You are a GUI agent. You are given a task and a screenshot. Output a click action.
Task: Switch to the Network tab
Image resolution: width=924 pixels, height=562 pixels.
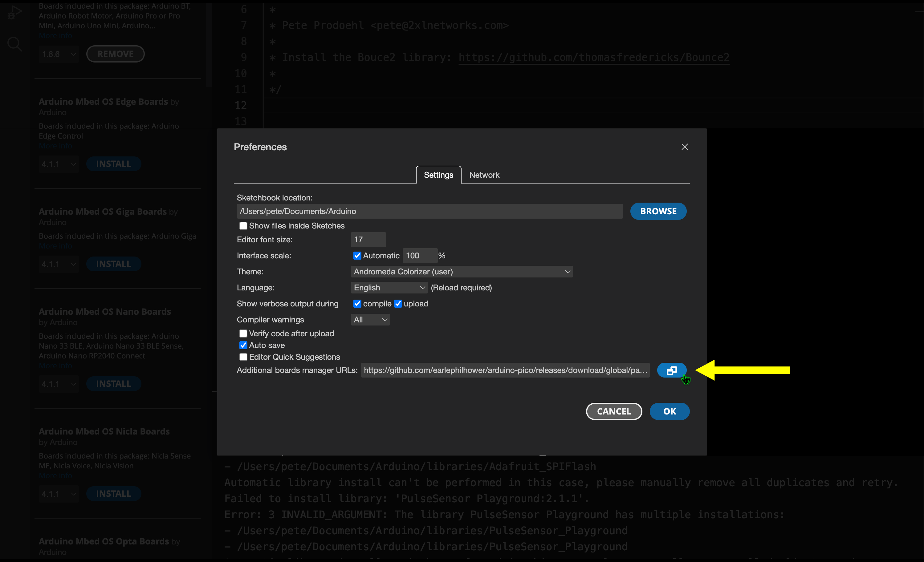tap(484, 174)
